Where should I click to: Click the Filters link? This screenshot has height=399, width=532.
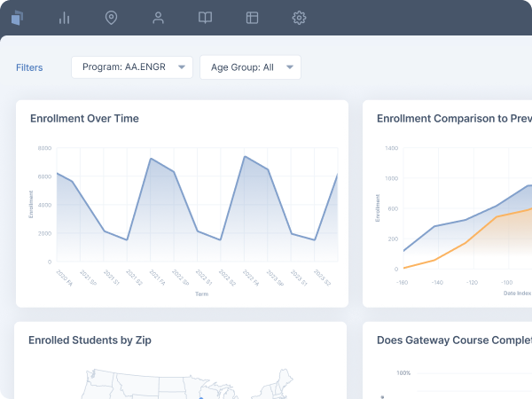point(29,67)
